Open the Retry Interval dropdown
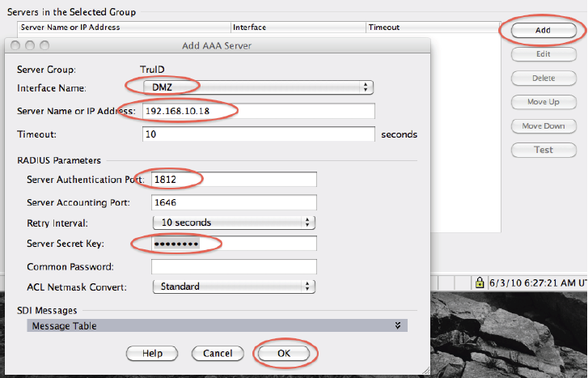Viewport: 588px width, 378px height. point(234,222)
